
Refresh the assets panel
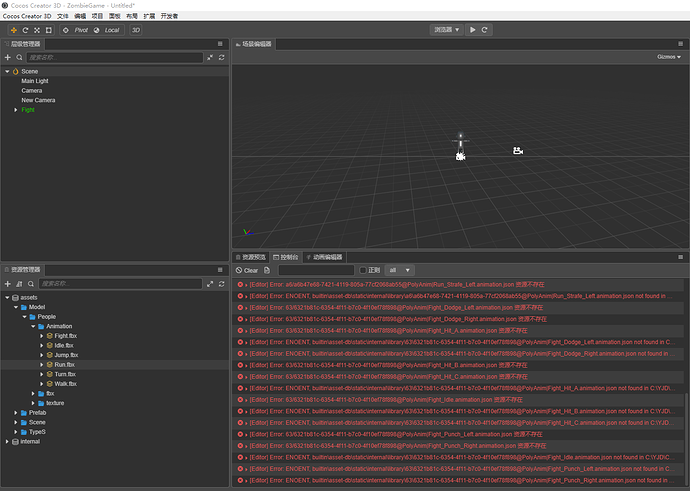coord(221,284)
